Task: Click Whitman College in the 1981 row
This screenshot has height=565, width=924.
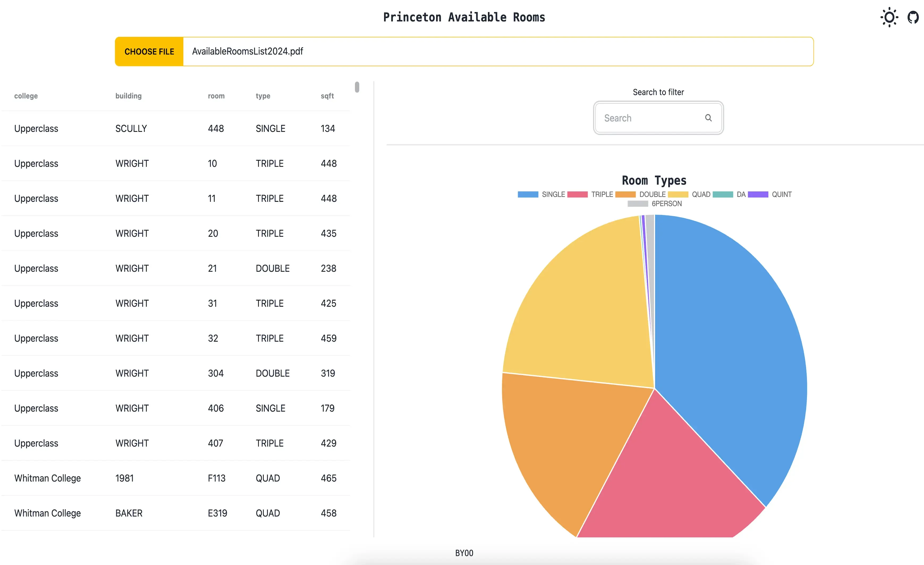Action: 48,478
